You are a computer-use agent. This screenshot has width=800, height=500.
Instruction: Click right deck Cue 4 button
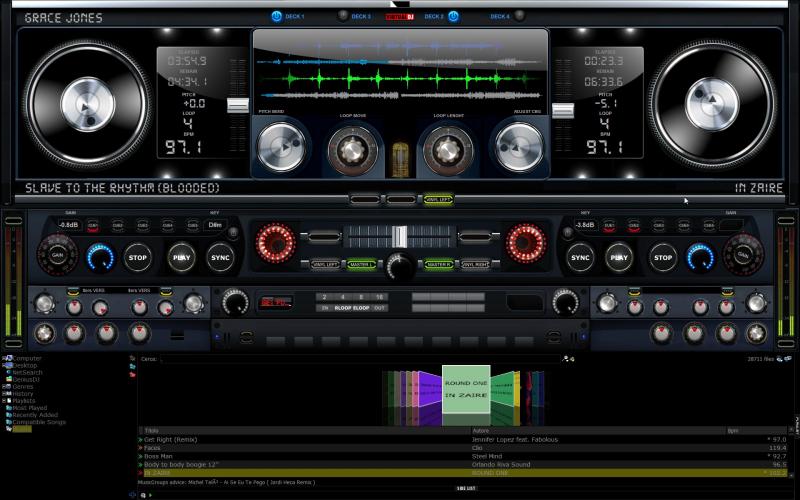point(684,226)
